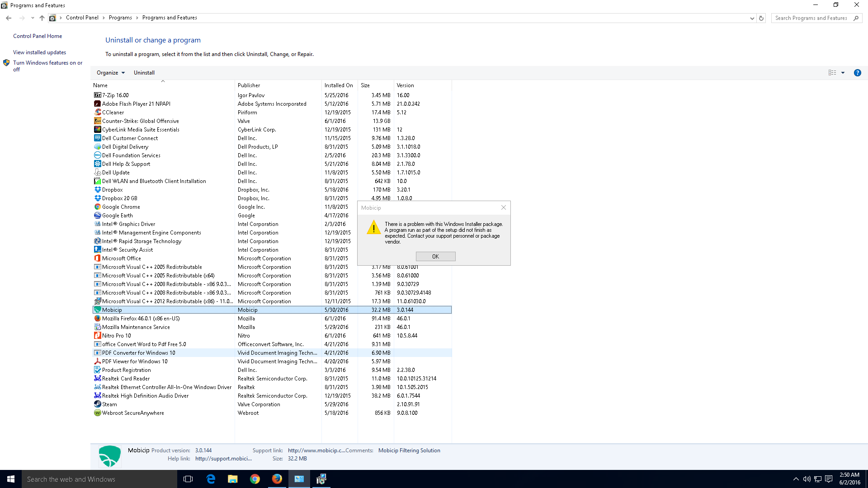Open Control Panel Home link
This screenshot has height=488, width=868.
pos(38,36)
